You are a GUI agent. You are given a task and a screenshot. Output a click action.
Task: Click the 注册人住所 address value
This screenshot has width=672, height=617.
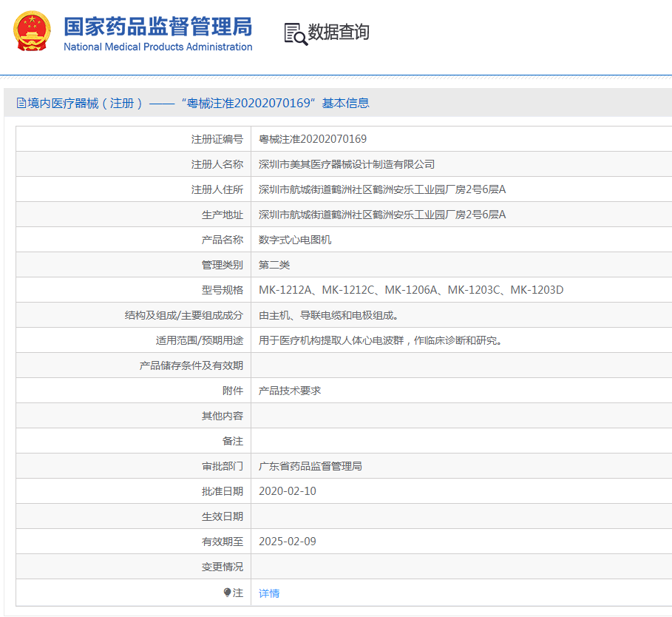[382, 189]
